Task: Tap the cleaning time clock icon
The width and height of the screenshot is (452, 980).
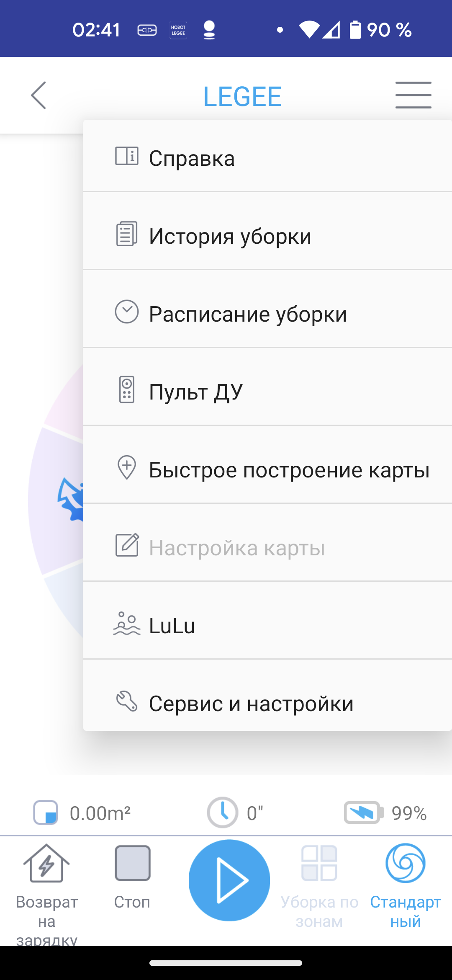Action: pyautogui.click(x=222, y=812)
